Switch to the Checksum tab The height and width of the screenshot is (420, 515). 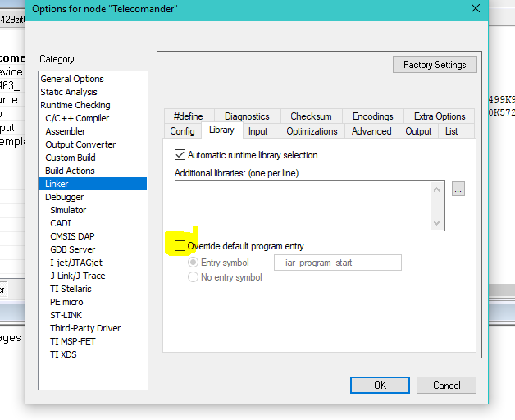click(311, 116)
